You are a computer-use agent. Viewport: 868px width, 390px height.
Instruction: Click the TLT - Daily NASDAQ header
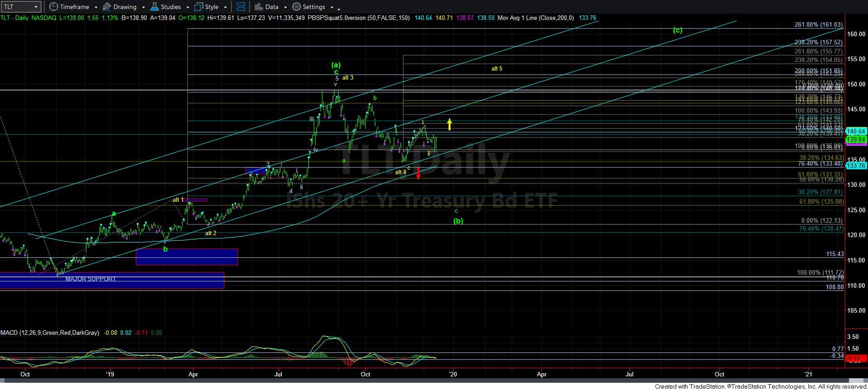tap(28, 18)
